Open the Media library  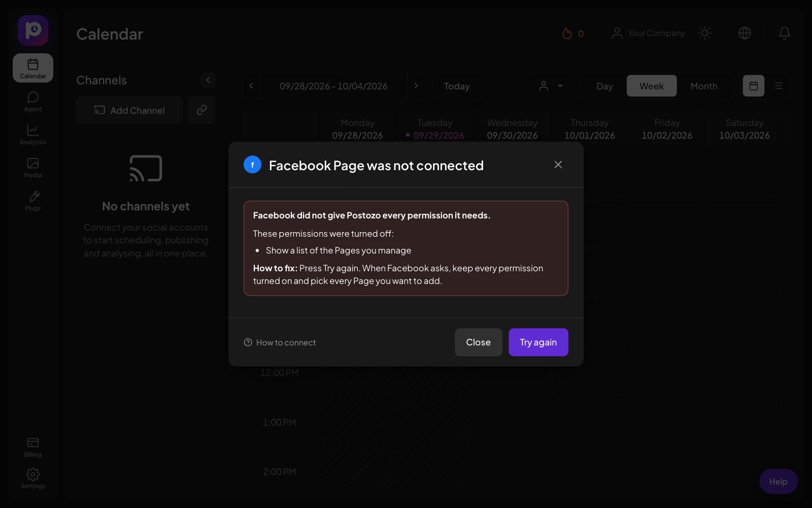point(33,168)
